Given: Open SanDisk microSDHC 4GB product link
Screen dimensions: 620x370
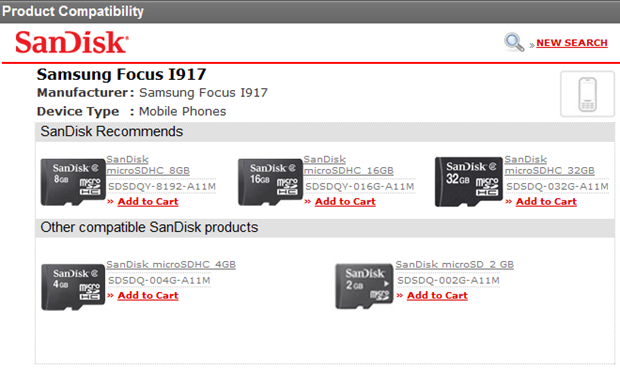Looking at the screenshot, I should (171, 264).
